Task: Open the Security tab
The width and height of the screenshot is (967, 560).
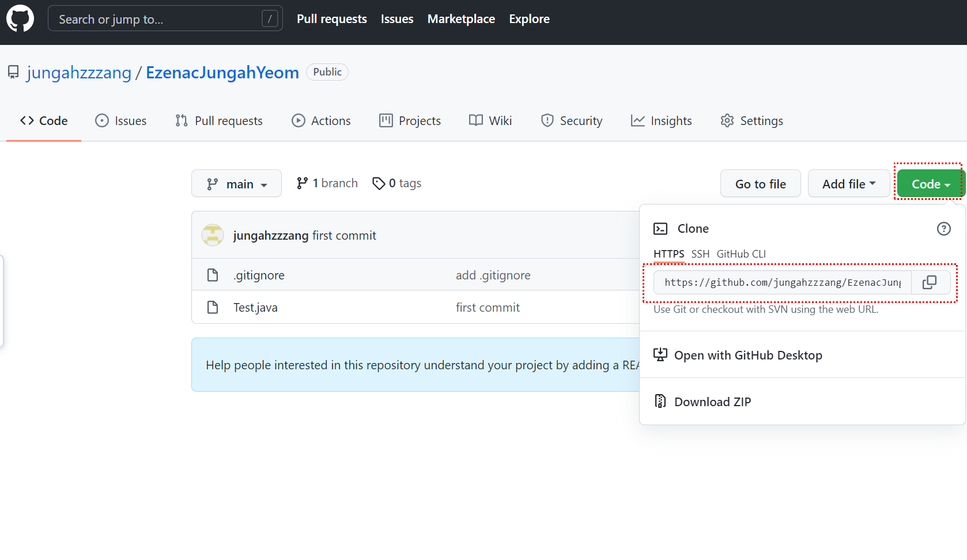Action: (572, 121)
